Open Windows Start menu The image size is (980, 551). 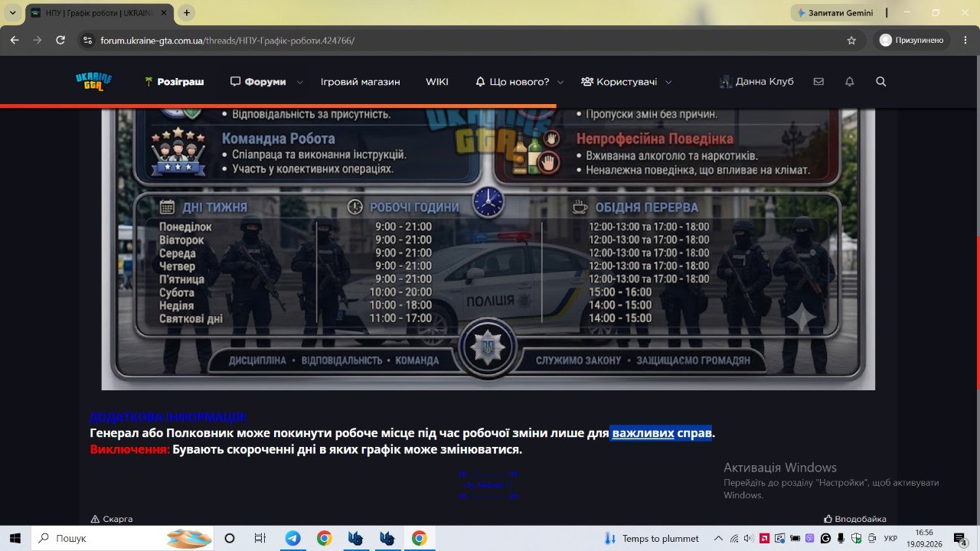pyautogui.click(x=15, y=538)
